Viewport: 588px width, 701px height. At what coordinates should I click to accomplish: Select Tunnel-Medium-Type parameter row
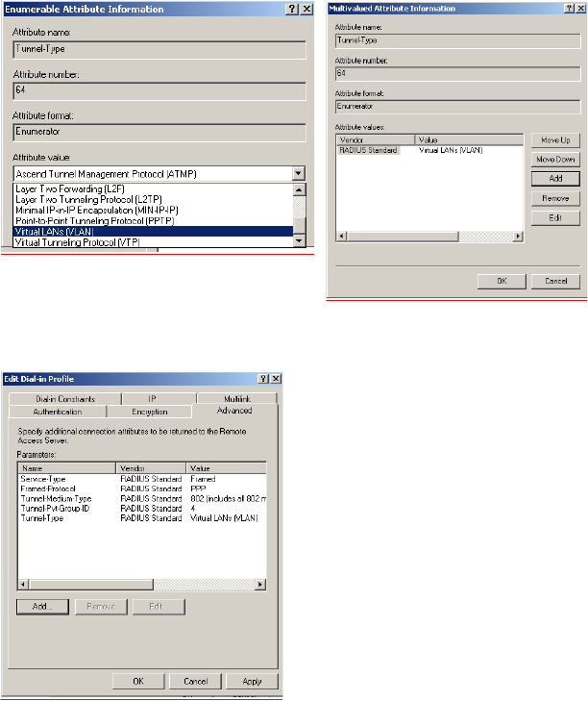point(143,498)
